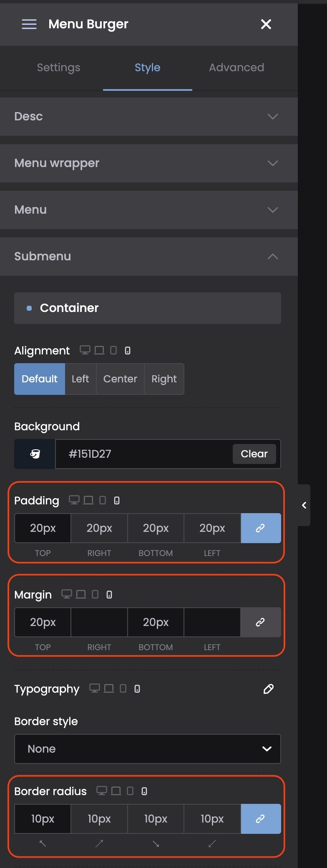Click the hamburger menu icon in header
This screenshot has width=327, height=868.
click(29, 24)
